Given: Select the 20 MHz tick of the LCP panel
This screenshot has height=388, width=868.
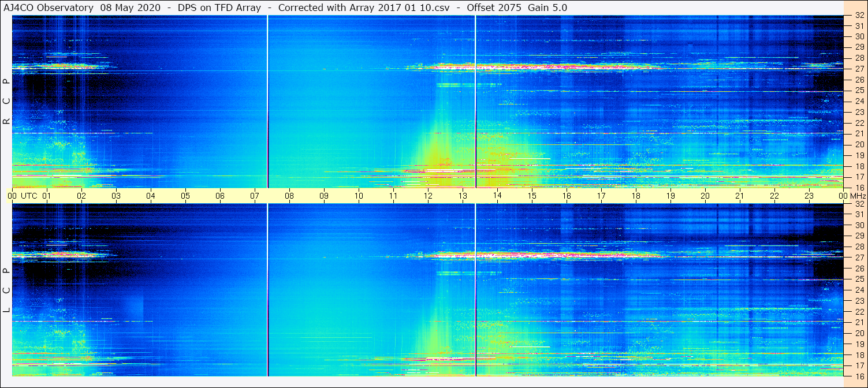Looking at the screenshot, I should (x=859, y=333).
